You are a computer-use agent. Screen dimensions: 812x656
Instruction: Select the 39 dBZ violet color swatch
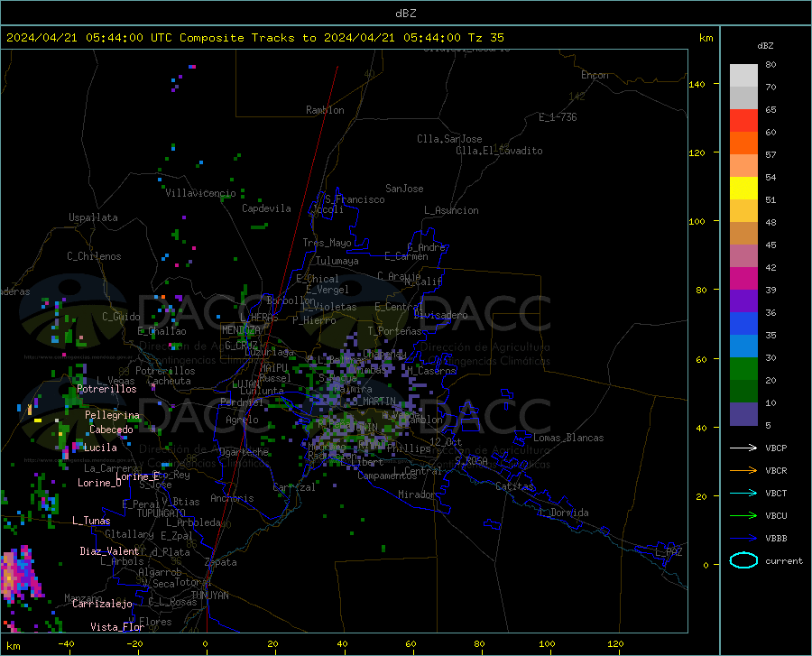click(743, 300)
